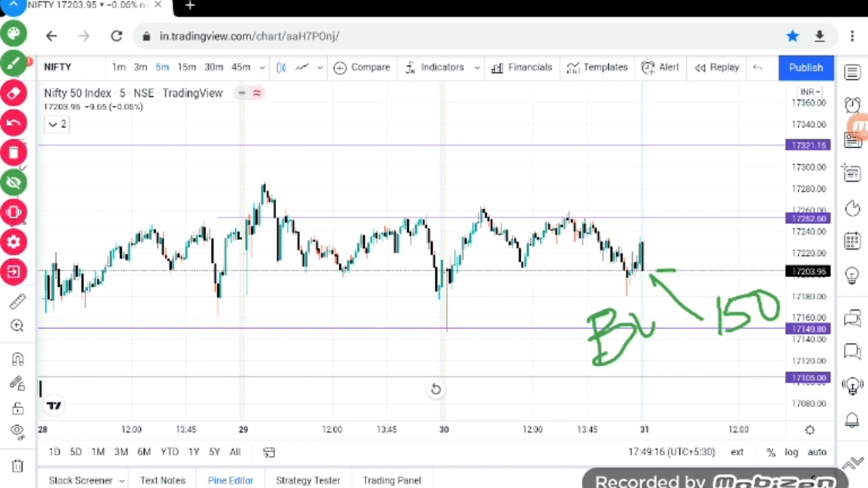868x488 pixels.
Task: Open the alerts clock panel
Action: pyautogui.click(x=852, y=105)
